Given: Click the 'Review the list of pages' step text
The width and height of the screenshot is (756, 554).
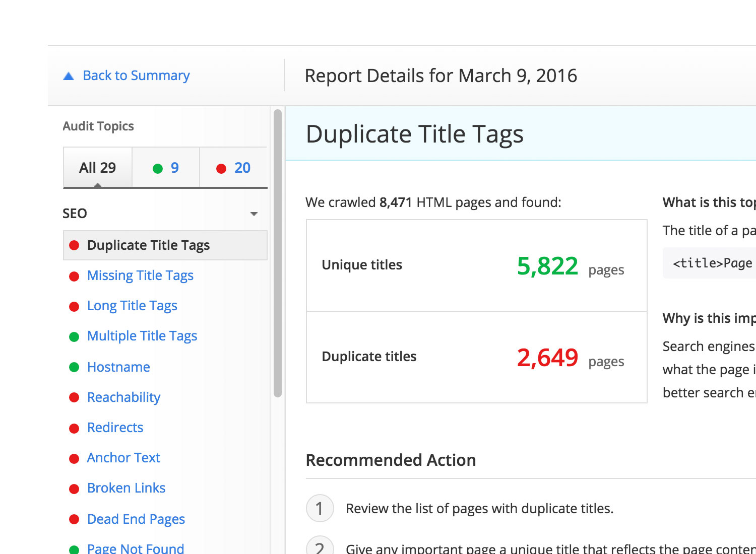Looking at the screenshot, I should [x=479, y=509].
